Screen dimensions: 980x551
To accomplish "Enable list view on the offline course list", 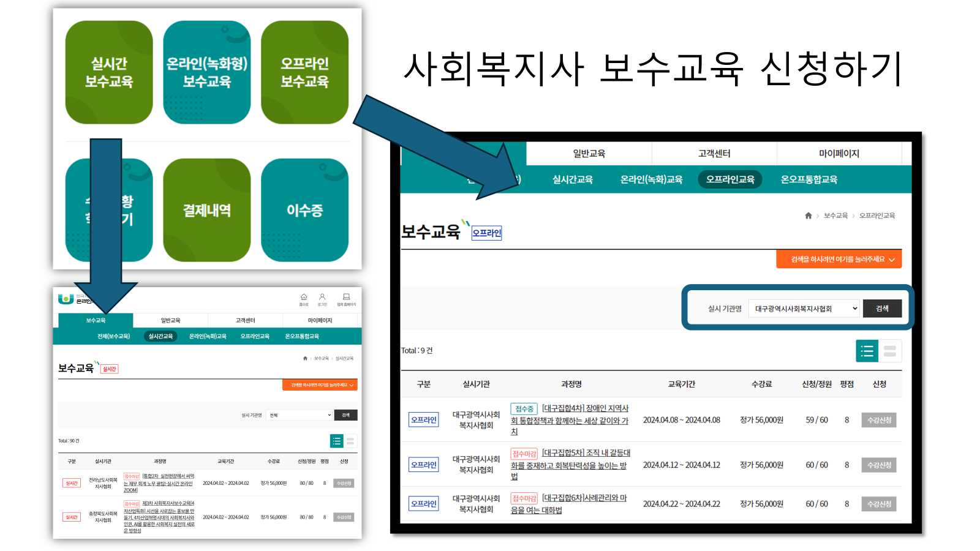I will pos(867,351).
